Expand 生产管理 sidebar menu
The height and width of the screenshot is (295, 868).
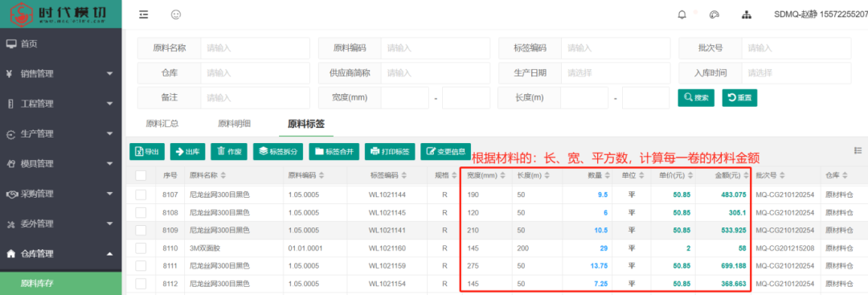61,133
